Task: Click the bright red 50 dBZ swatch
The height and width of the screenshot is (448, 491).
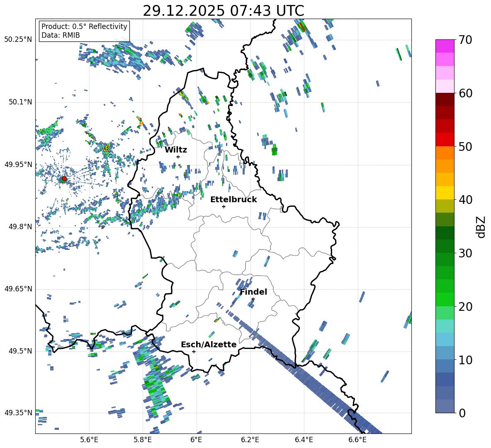Action: tap(445, 140)
